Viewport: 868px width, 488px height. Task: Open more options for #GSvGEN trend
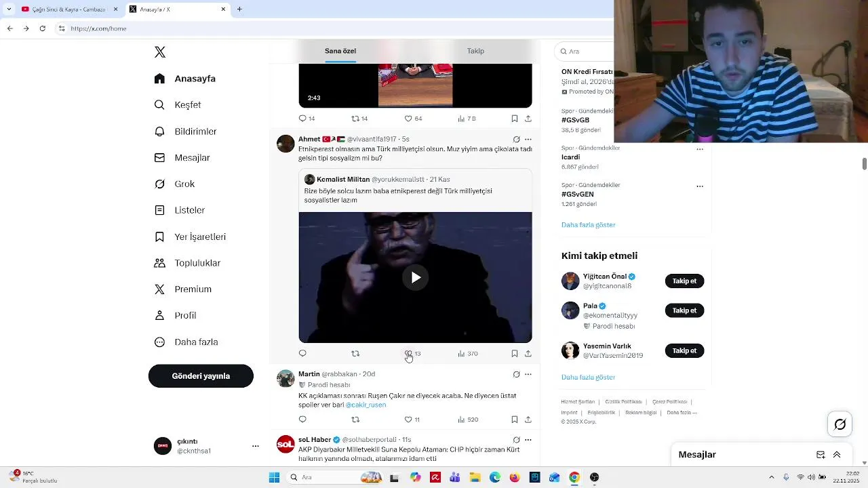click(700, 186)
